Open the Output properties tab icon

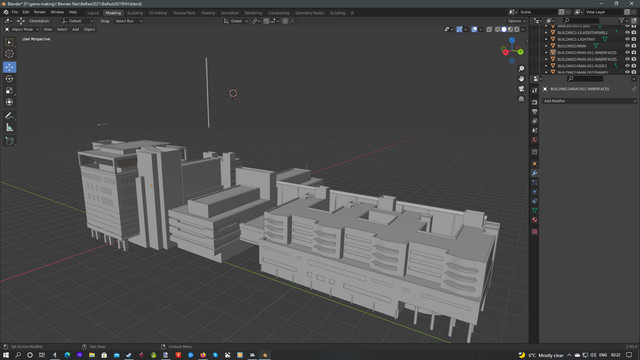pyautogui.click(x=535, y=111)
